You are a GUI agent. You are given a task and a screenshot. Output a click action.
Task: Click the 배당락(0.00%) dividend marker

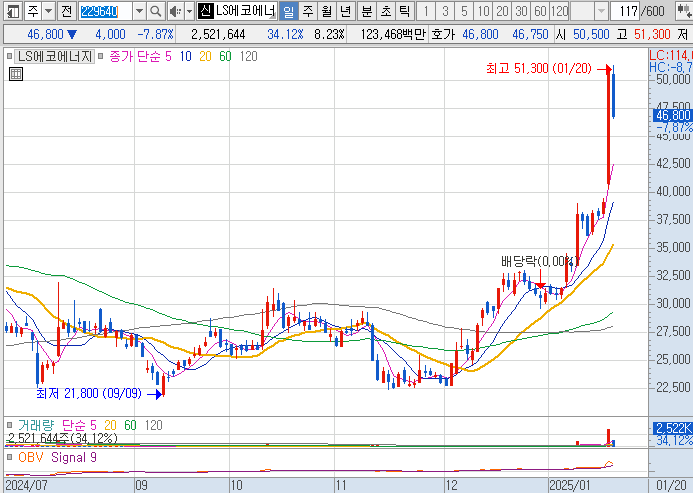click(539, 261)
